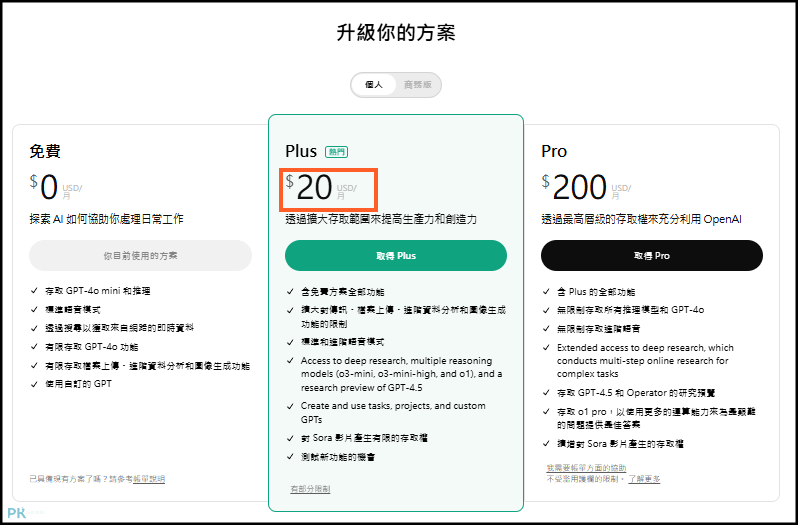Viewport: 798px width, 525px height.
Task: Click text 透過最高層級的存取權來充分利用 OpenAI
Action: coord(641,219)
